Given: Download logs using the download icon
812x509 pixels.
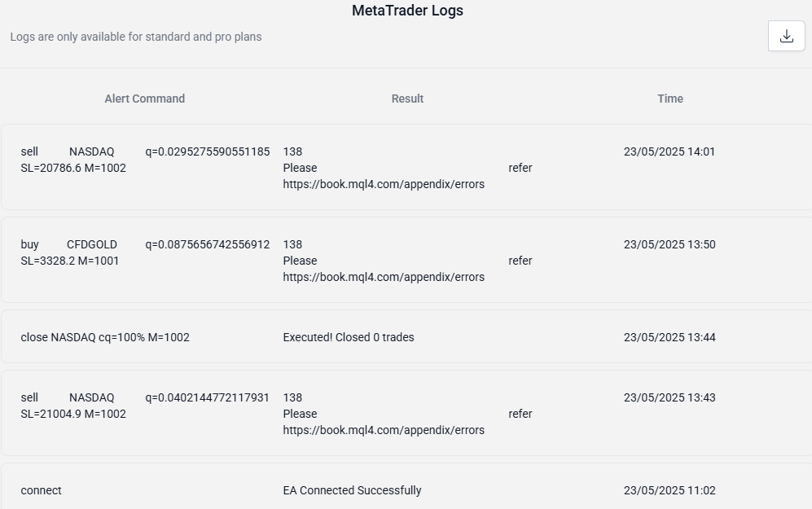Looking at the screenshot, I should [786, 36].
